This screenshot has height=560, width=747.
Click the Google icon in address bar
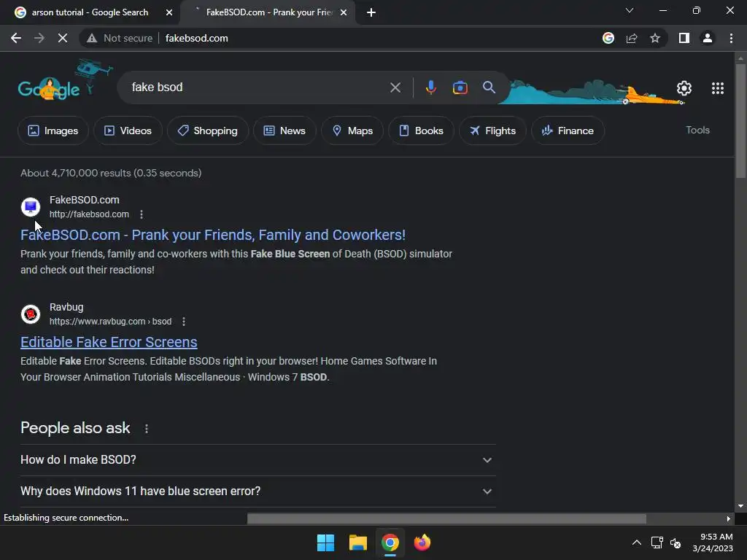tap(608, 38)
